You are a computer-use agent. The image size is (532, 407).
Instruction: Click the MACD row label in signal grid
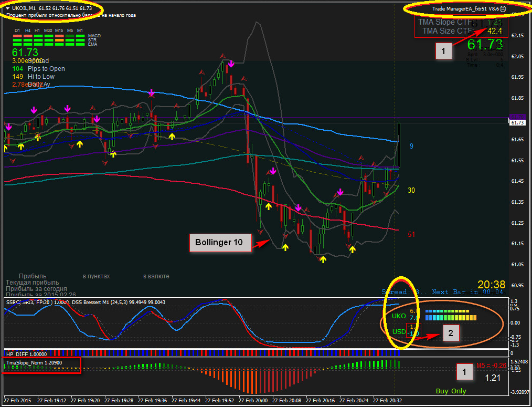pos(94,36)
